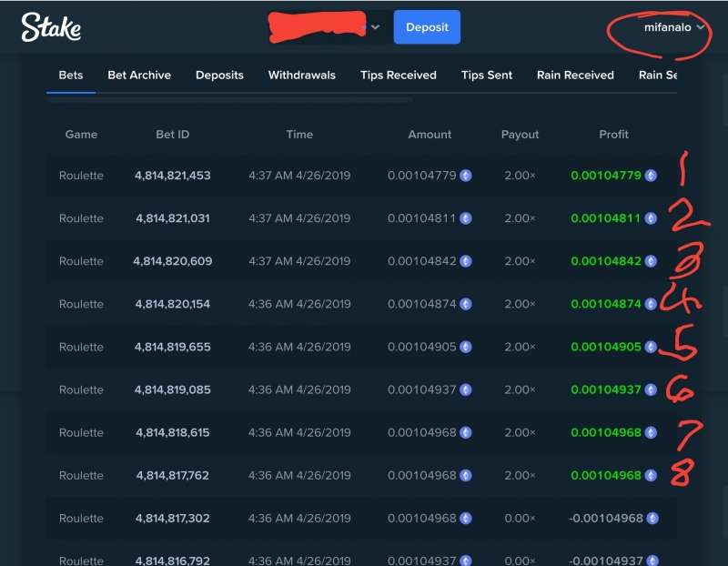728x566 pixels.
Task: Open bet ID 4,814,816,792
Action: tap(172, 560)
